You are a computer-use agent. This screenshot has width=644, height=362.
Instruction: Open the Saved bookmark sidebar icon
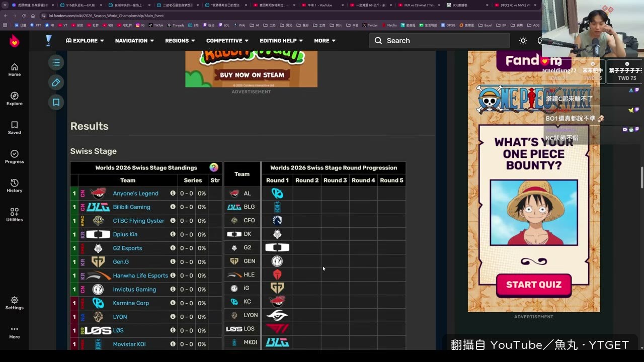pyautogui.click(x=14, y=128)
